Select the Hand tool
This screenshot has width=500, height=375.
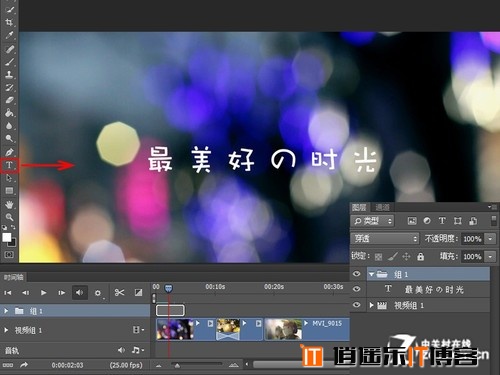click(9, 204)
